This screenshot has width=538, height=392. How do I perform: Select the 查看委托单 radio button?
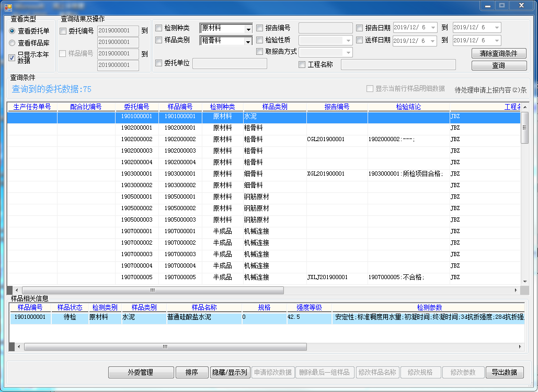[12, 31]
